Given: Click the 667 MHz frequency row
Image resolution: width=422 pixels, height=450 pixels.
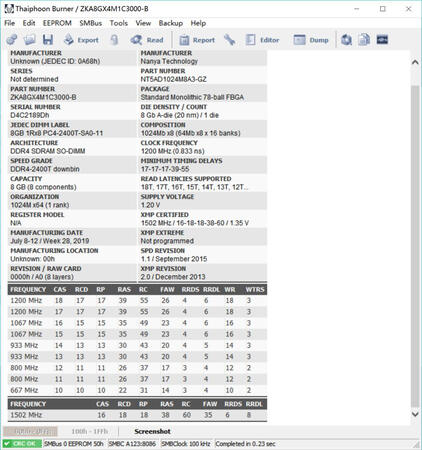Looking at the screenshot, I should click(137, 390).
